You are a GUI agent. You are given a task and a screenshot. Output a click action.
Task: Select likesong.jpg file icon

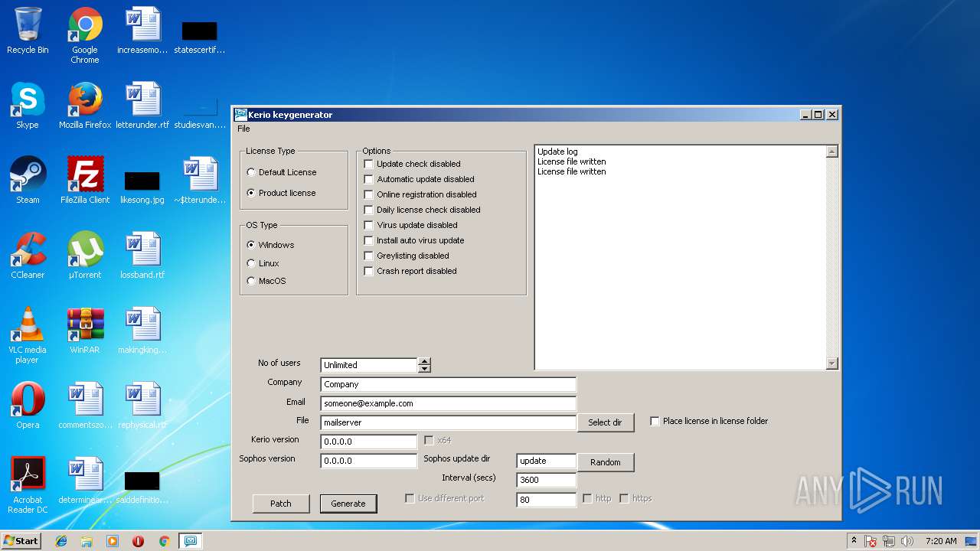[142, 186]
